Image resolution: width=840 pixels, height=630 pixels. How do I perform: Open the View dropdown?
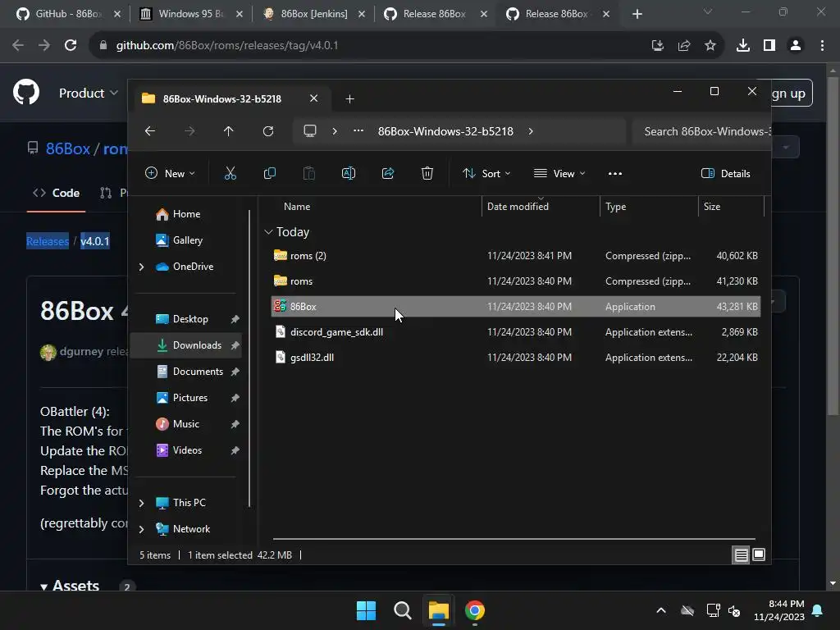(x=559, y=174)
